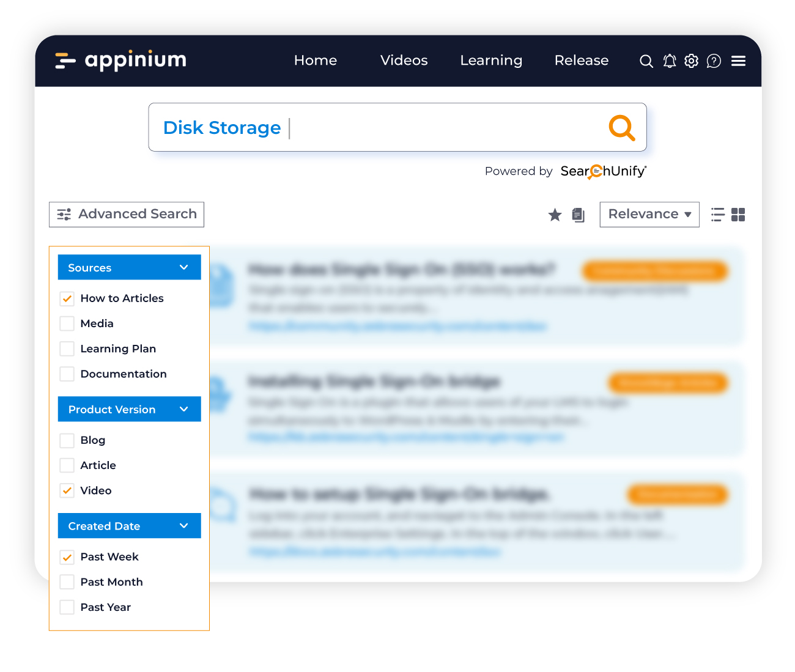Open the Relevance sort dropdown

tap(649, 215)
